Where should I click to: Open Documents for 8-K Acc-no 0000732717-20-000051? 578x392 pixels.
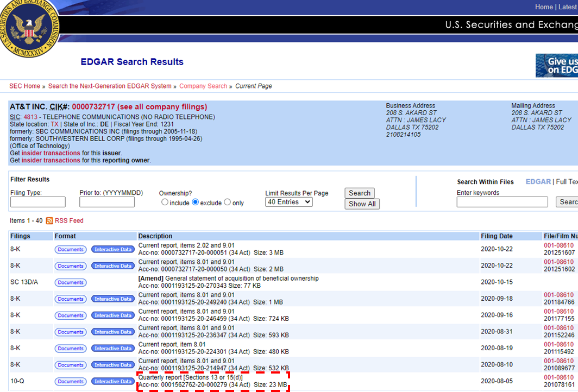71,249
